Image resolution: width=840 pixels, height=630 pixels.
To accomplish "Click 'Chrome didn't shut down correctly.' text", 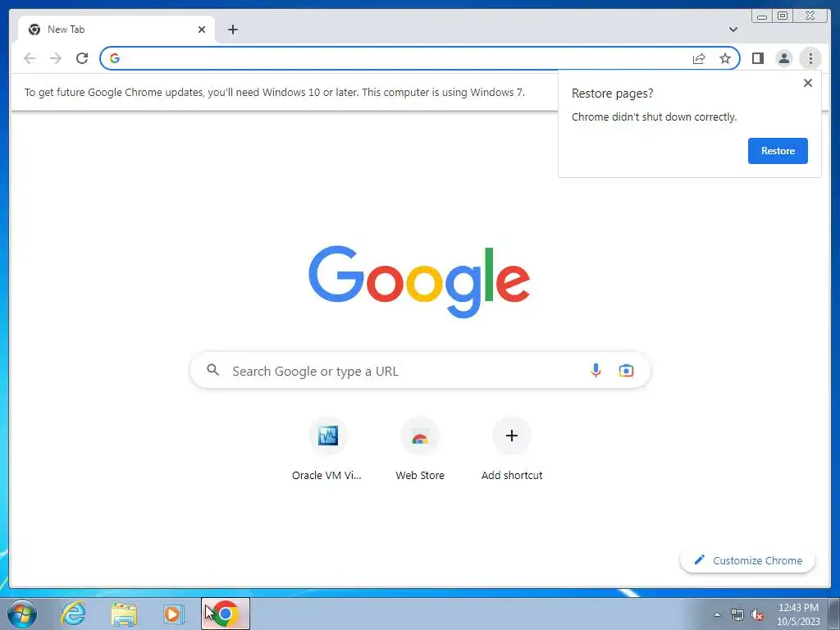I will pos(654,116).
